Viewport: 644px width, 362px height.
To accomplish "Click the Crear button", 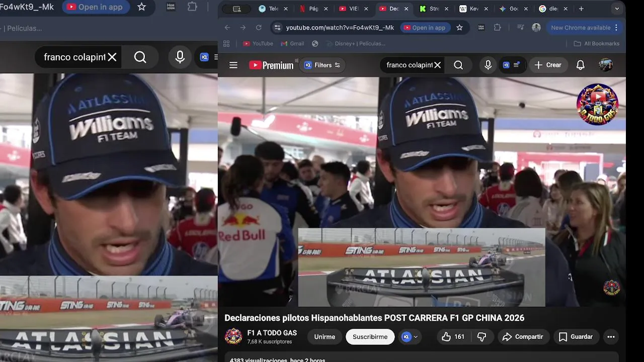I will (x=548, y=65).
